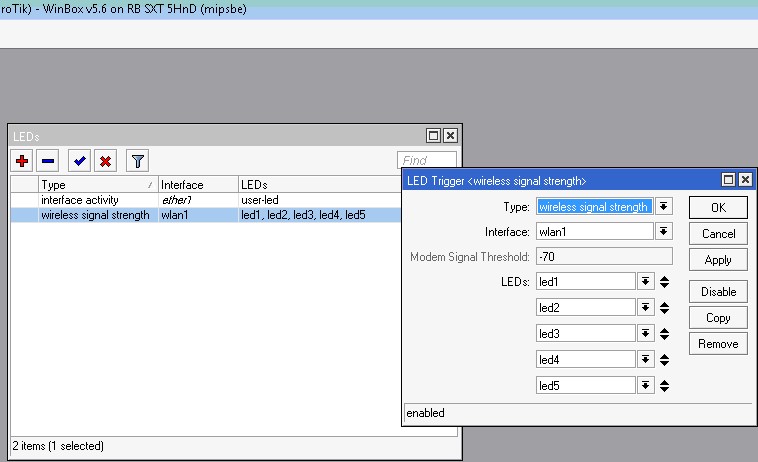Viewport: 758px width, 462px height.
Task: Select the 'interface activity' row
Action: 206,200
